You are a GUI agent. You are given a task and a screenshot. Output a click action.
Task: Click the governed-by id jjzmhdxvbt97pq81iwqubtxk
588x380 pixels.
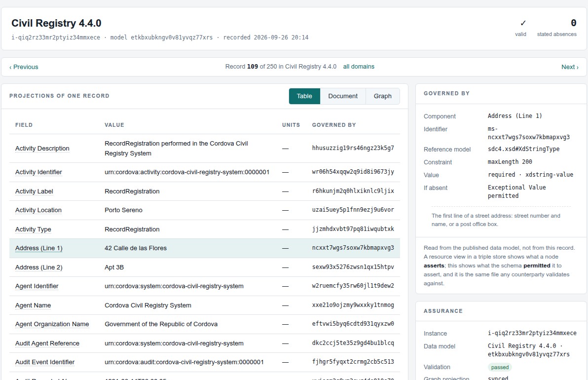click(353, 229)
